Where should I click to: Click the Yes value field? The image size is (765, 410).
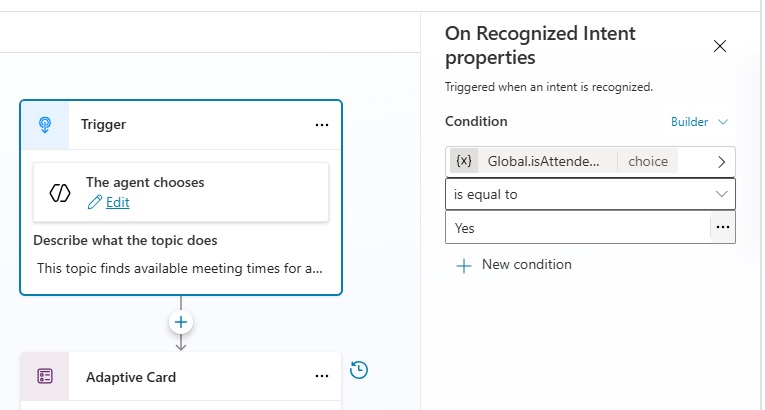coord(578,227)
